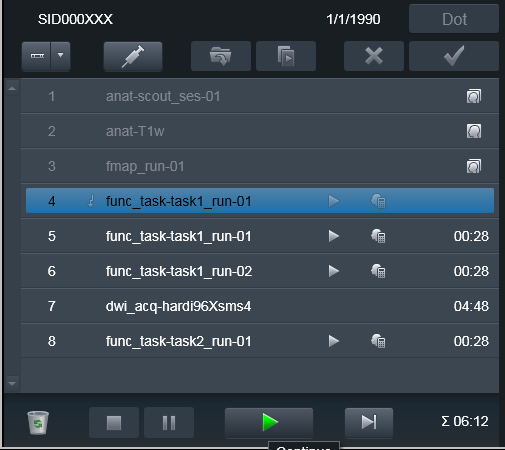Click the head images icon on anat-scout_ses-01
This screenshot has width=505, height=450.
click(474, 96)
